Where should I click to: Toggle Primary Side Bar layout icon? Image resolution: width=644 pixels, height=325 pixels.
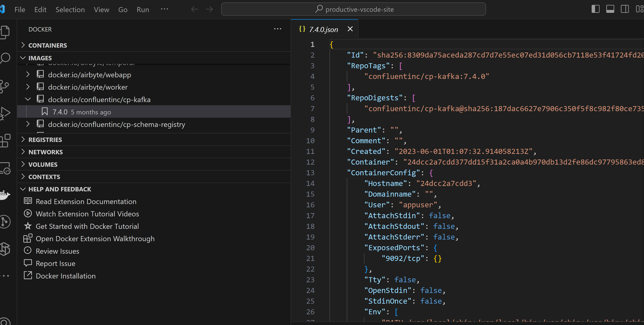(596, 9)
